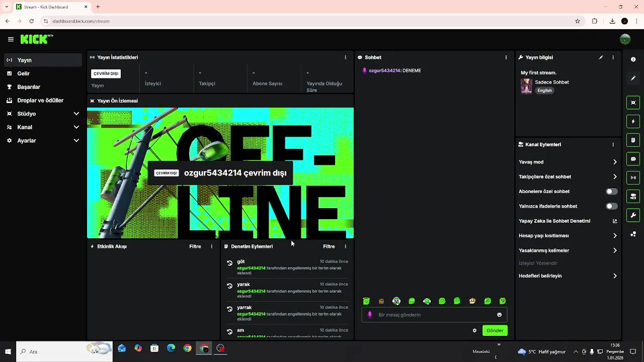Edit stream info with the Yayın bilgisi pencil
Image resolution: width=644 pixels, height=362 pixels.
[601, 57]
